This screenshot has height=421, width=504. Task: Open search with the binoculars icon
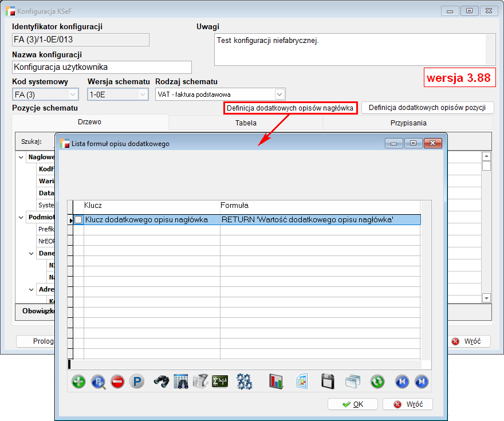[x=161, y=382]
